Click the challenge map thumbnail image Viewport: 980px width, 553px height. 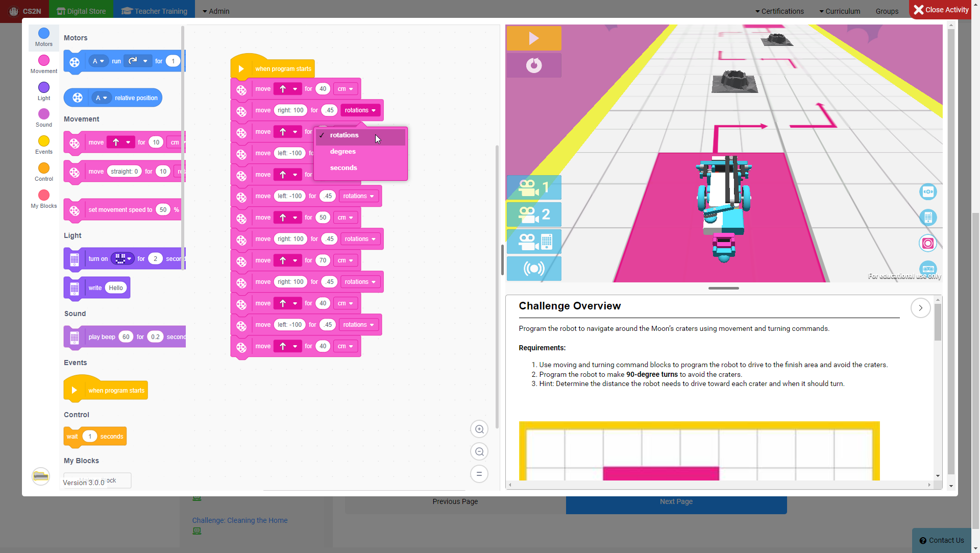(699, 451)
